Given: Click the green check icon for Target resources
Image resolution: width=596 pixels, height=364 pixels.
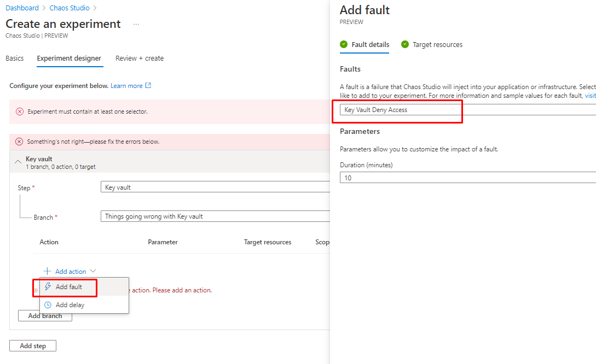Looking at the screenshot, I should coord(405,45).
